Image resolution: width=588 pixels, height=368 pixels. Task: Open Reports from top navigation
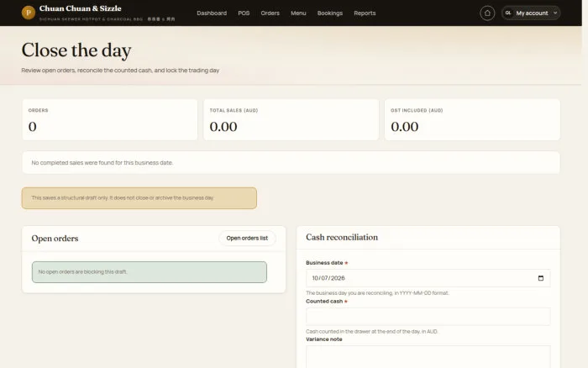click(x=365, y=13)
